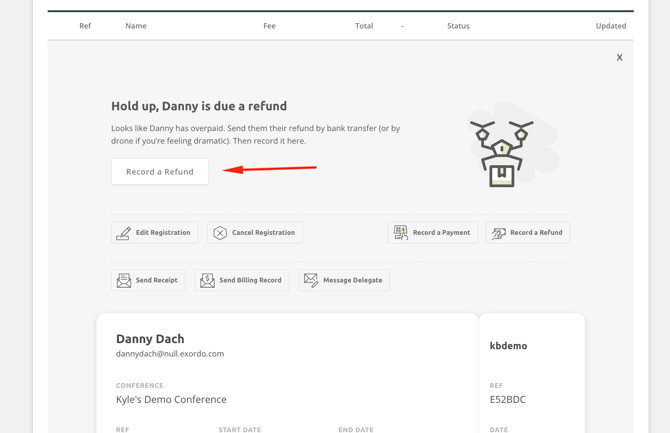The height and width of the screenshot is (433, 670).
Task: Click the Total column header
Action: [x=364, y=26]
